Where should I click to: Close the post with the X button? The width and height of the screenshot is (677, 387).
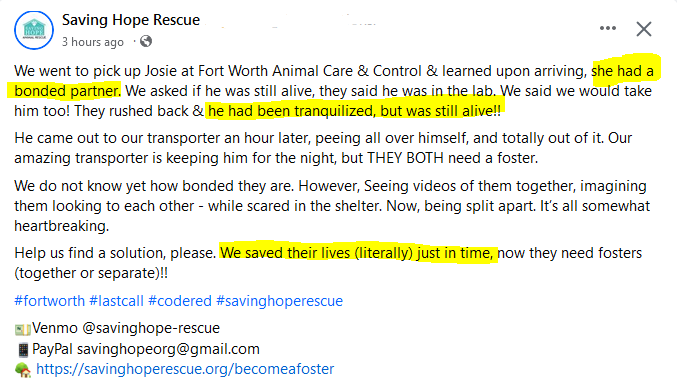pyautogui.click(x=643, y=29)
